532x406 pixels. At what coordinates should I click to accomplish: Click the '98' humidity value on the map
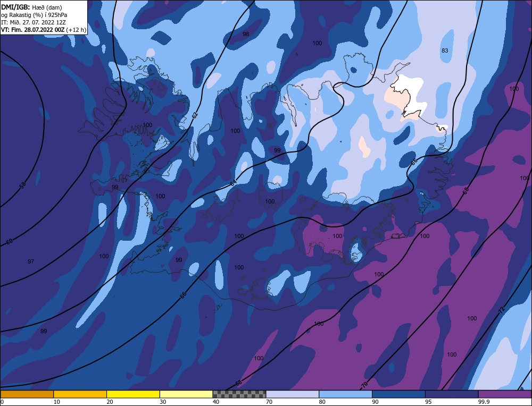(246, 34)
